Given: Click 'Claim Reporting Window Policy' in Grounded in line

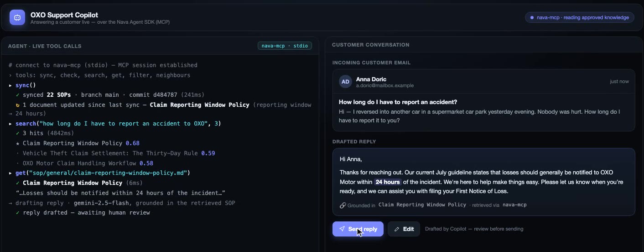Looking at the screenshot, I should coord(422,205).
